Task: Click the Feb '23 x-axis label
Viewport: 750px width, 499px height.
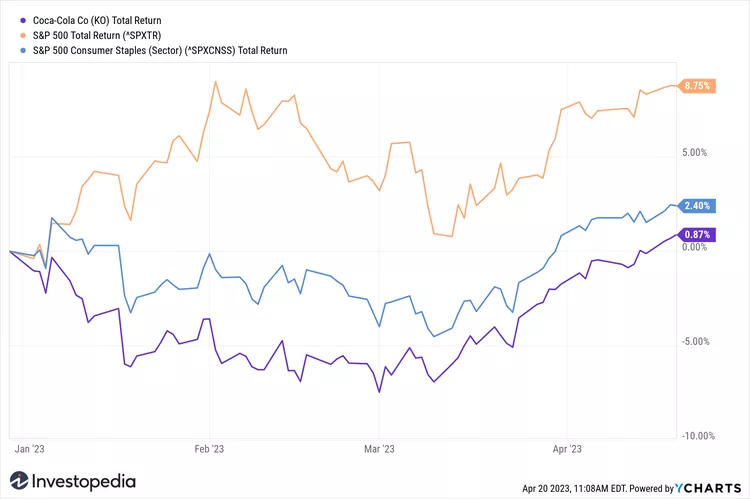Action: pyautogui.click(x=209, y=449)
